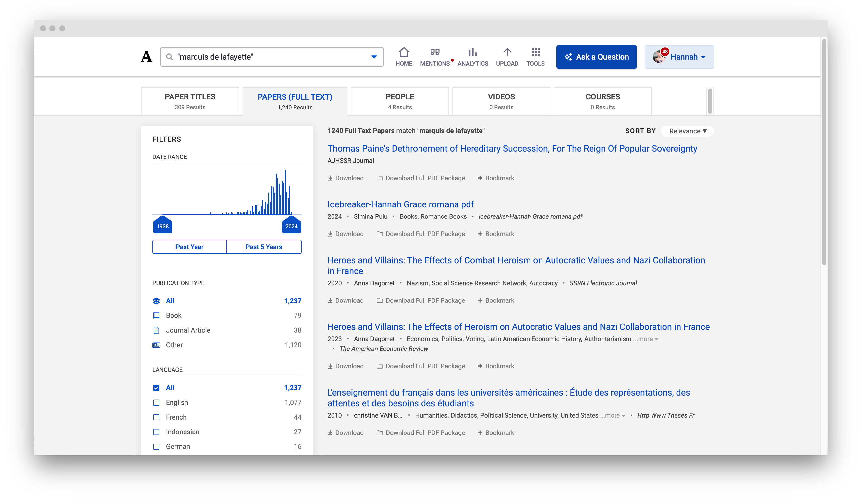Click Anna Dagorret on the 2020 paper
This screenshot has width=862, height=504.
[x=374, y=283]
